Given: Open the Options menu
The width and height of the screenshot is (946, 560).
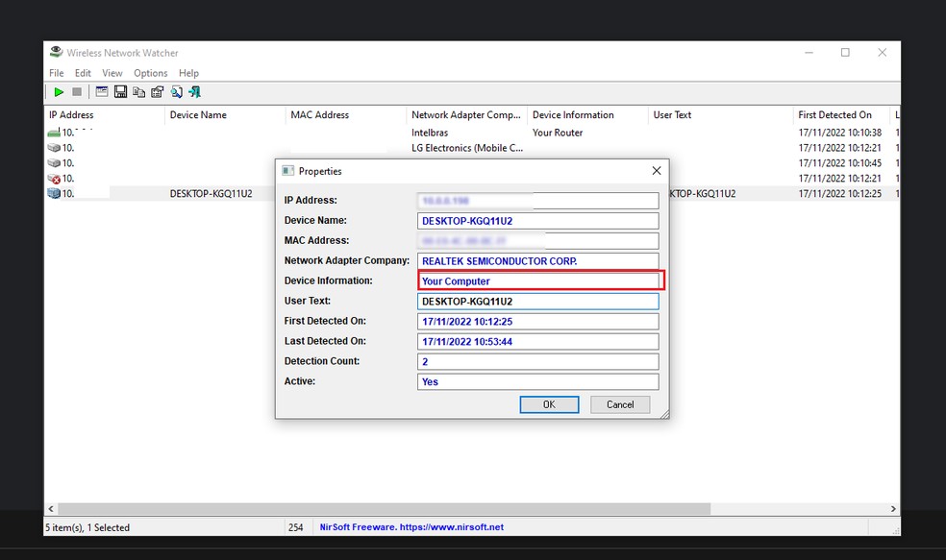Looking at the screenshot, I should (150, 73).
